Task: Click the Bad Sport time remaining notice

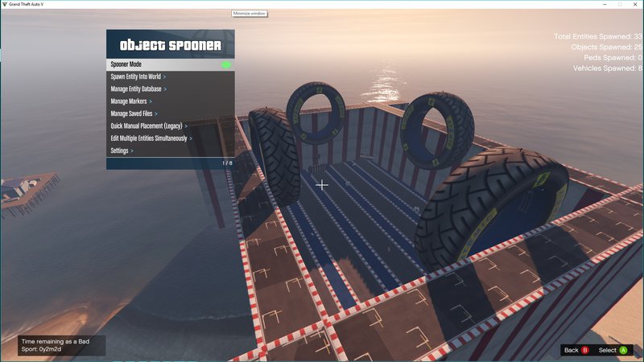Action: pos(62,345)
